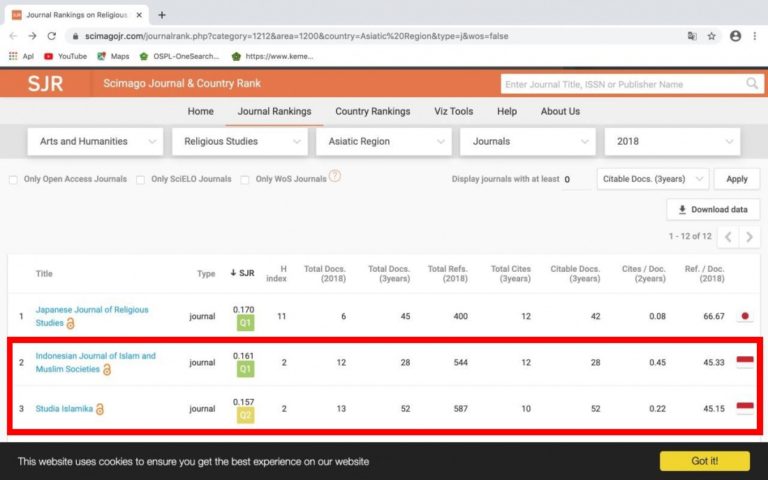The height and width of the screenshot is (480, 768).
Task: Click the next page arrow
Action: click(x=749, y=237)
